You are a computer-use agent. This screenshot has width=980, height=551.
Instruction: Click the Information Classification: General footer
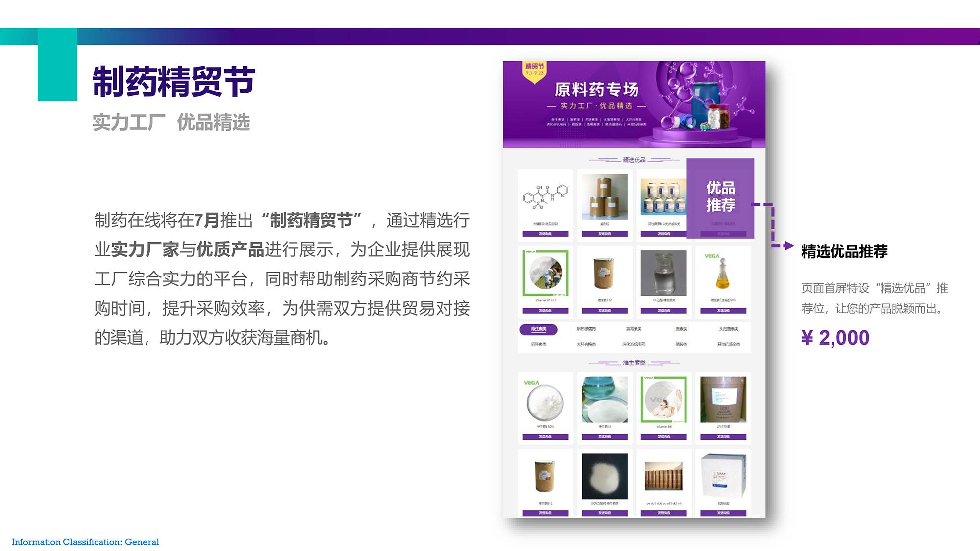[86, 542]
